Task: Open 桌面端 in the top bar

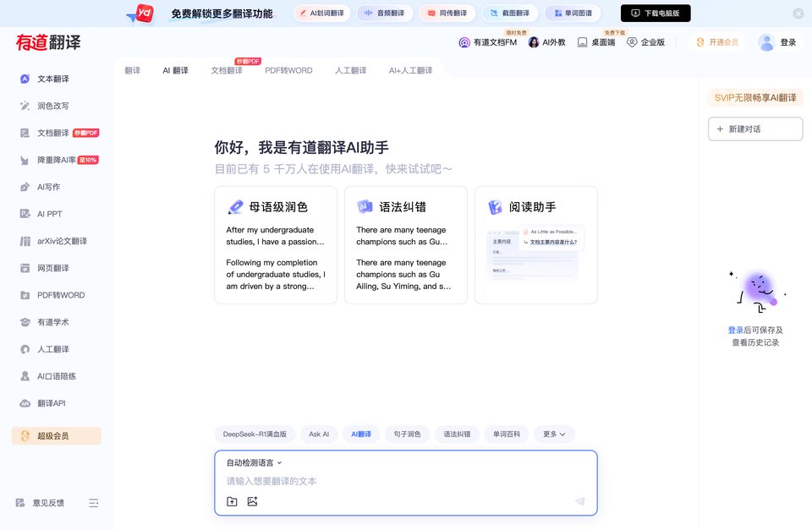Action: (x=596, y=42)
